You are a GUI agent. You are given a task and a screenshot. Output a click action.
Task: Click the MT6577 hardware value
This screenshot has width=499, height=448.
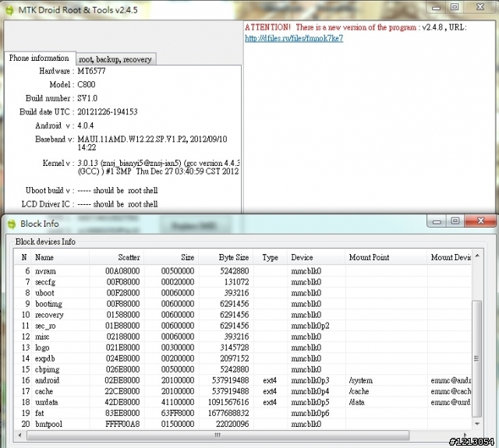click(x=91, y=71)
